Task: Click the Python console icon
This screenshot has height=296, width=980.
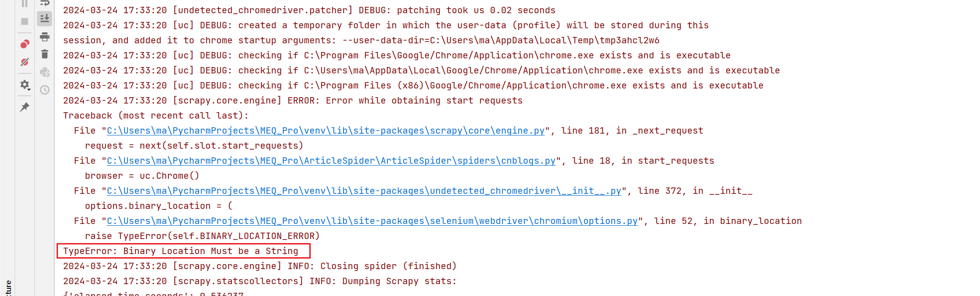Action: click(x=45, y=72)
